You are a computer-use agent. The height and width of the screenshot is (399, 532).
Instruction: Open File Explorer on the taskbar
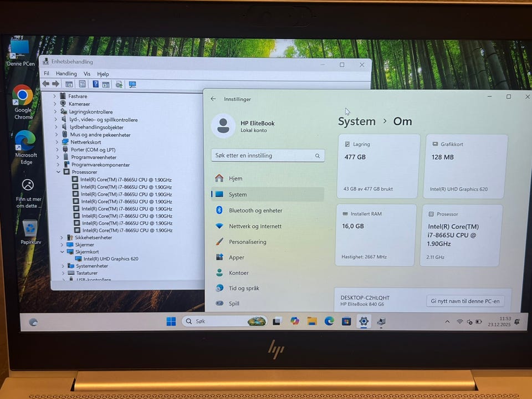pyautogui.click(x=312, y=321)
